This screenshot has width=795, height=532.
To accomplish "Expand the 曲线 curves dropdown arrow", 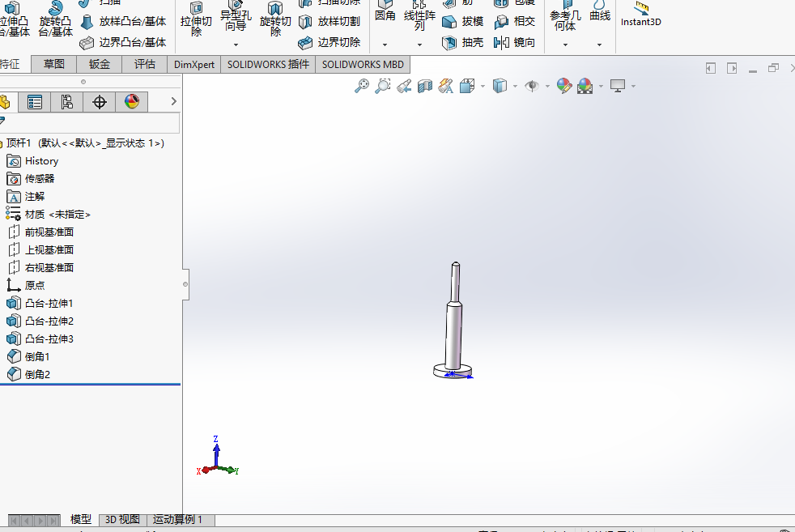I will click(x=599, y=45).
